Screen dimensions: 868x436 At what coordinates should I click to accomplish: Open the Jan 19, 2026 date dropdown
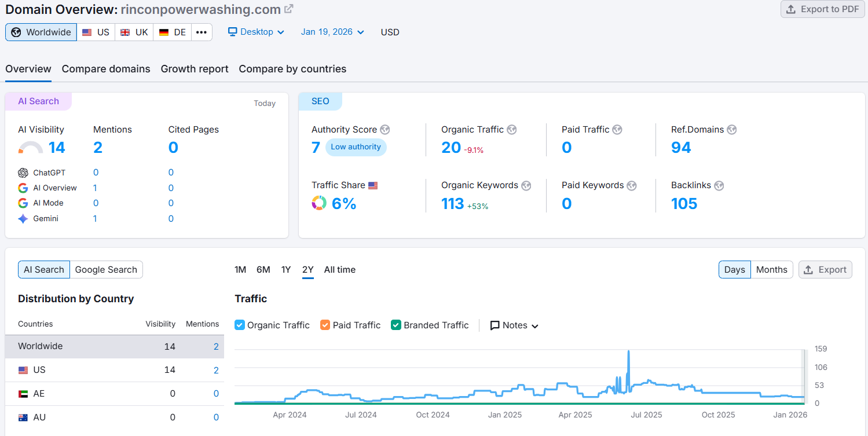pyautogui.click(x=332, y=32)
